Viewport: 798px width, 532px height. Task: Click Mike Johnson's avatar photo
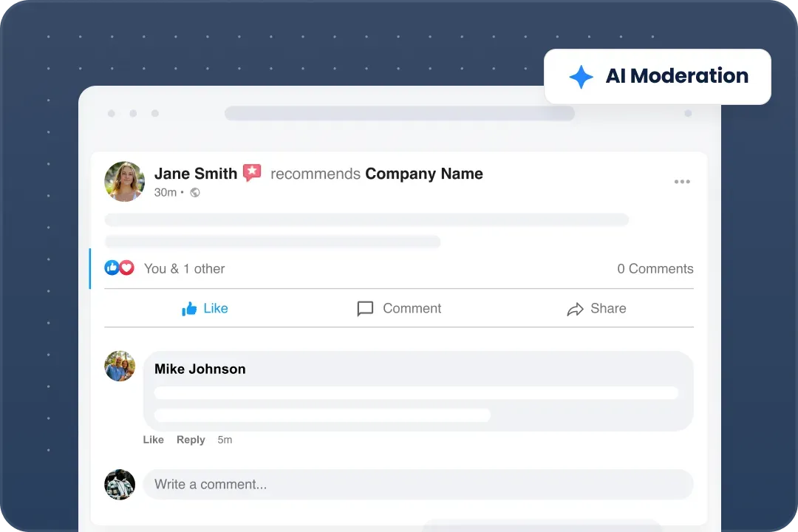(x=120, y=366)
